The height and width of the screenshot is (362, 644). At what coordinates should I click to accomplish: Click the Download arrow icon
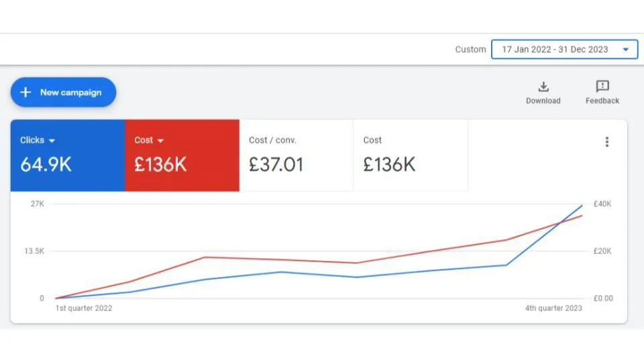click(x=543, y=86)
